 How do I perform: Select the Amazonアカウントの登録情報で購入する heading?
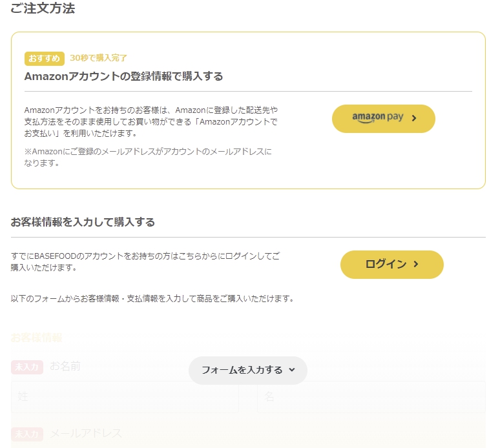coord(123,76)
